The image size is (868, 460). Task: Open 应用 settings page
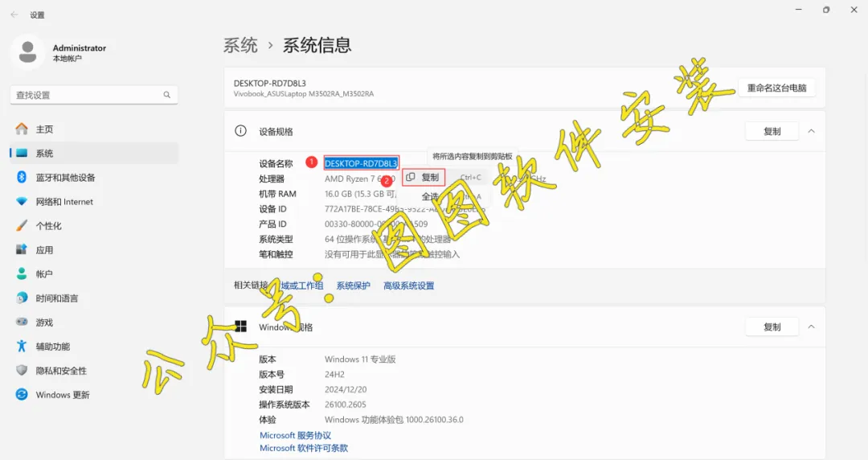click(x=94, y=250)
